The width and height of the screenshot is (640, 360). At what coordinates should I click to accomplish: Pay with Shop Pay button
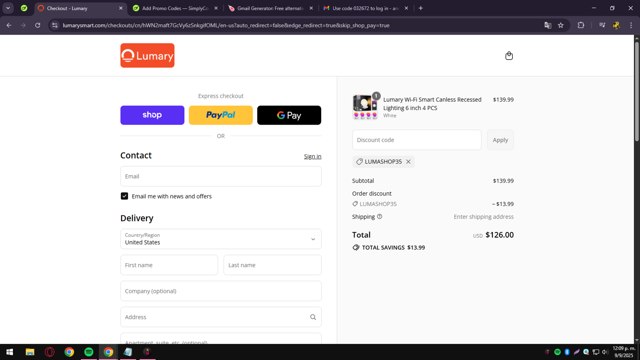[x=152, y=115]
